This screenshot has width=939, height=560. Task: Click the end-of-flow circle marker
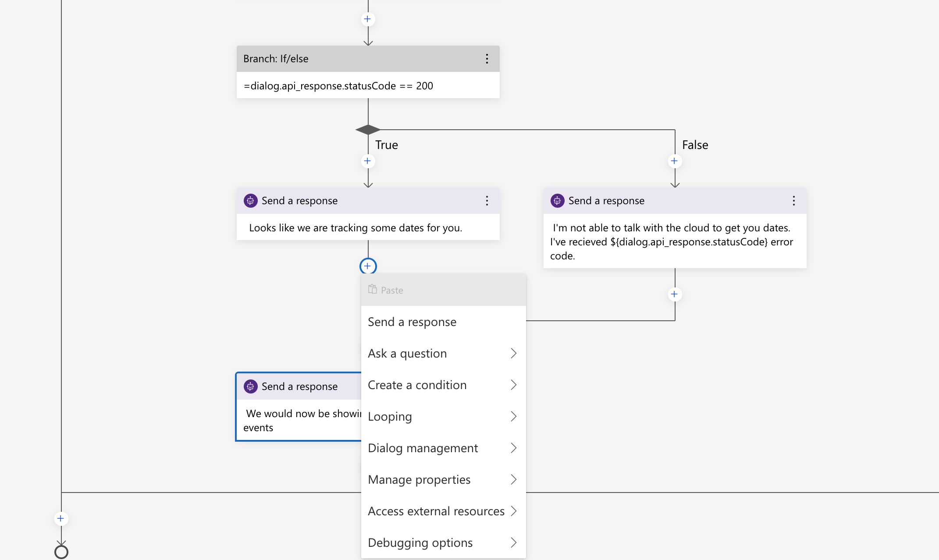61,552
